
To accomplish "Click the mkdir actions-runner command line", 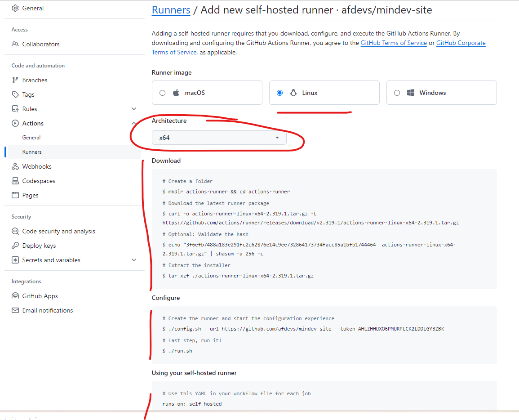I will point(226,192).
